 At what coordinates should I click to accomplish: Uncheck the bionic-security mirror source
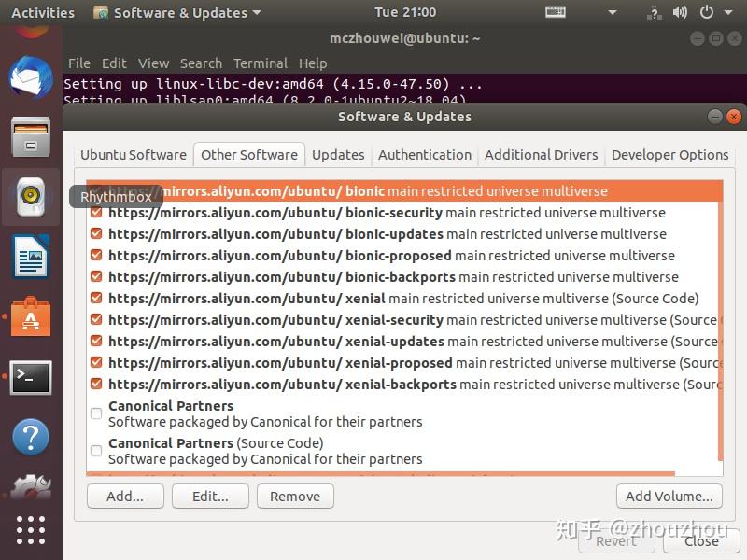95,213
